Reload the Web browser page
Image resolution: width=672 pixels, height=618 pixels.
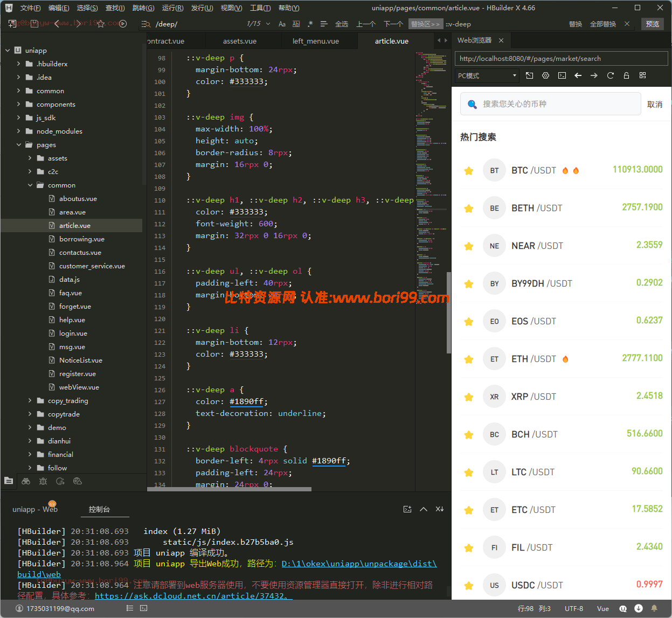pyautogui.click(x=611, y=75)
